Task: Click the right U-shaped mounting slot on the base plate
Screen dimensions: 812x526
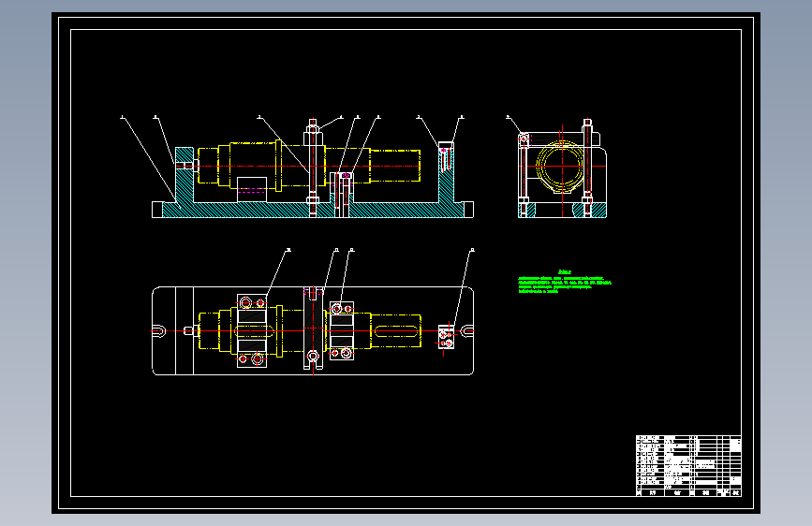Action: [x=466, y=330]
